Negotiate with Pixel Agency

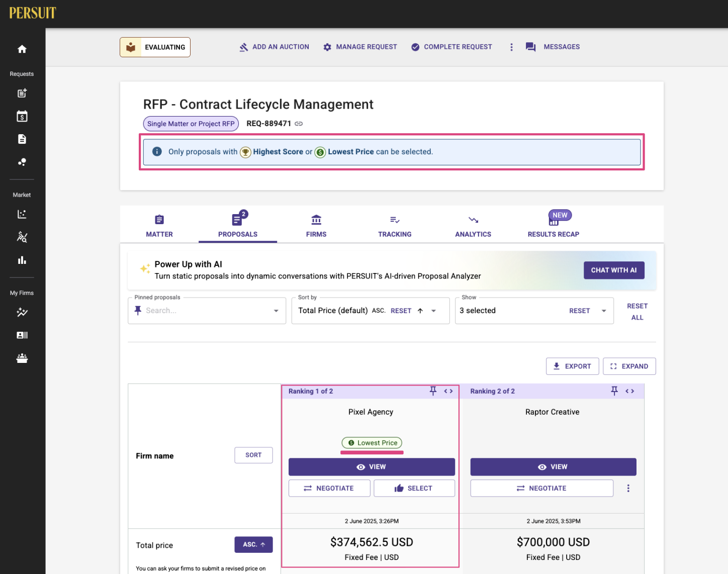coord(329,488)
